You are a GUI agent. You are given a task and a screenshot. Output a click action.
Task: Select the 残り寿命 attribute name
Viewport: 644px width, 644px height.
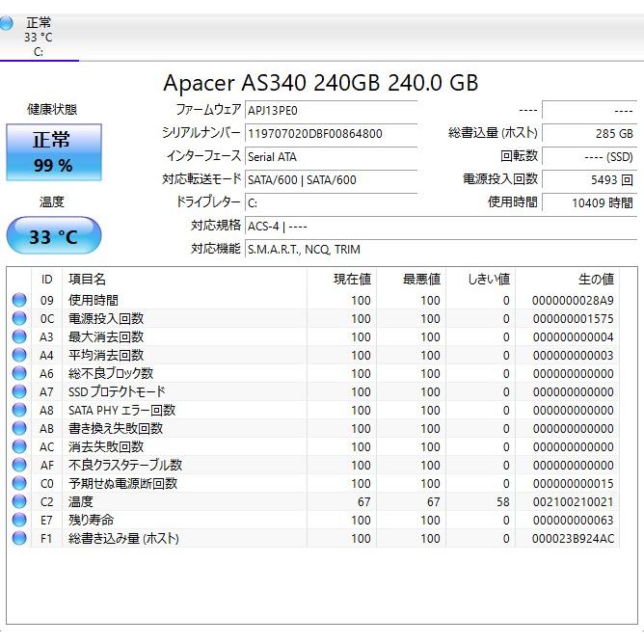[x=91, y=520]
